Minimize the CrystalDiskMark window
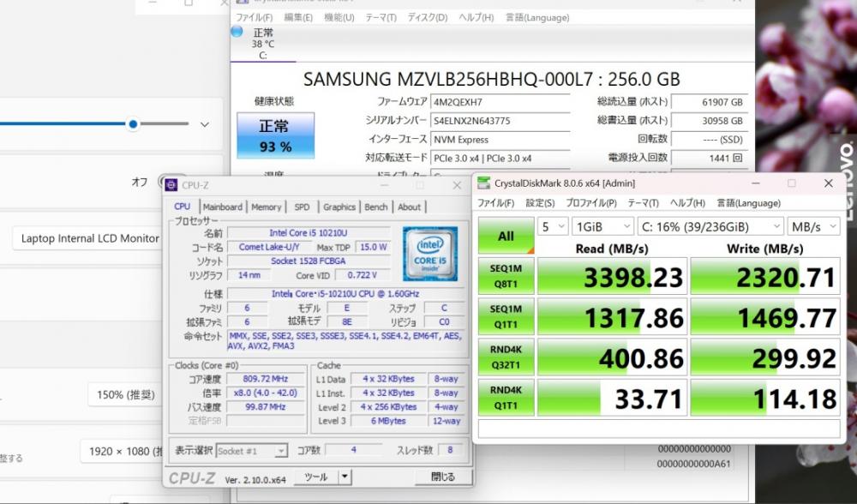 pyautogui.click(x=755, y=183)
